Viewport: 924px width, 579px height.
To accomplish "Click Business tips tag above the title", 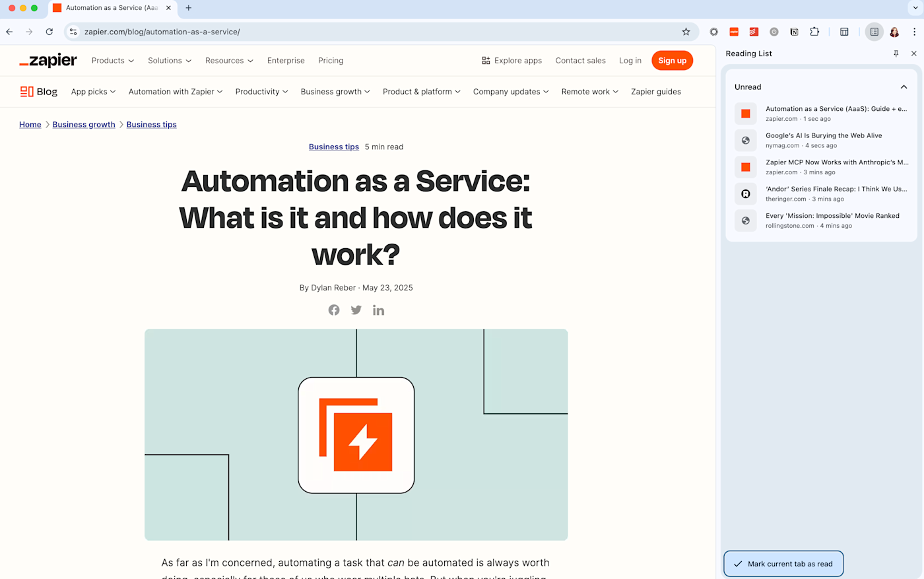I will (334, 147).
